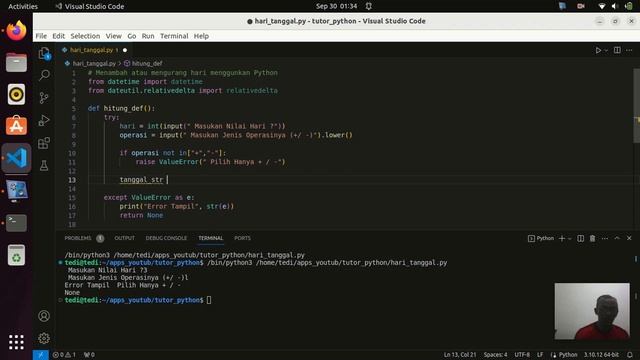The image size is (640, 360).
Task: Open the Selection menu
Action: [85, 36]
